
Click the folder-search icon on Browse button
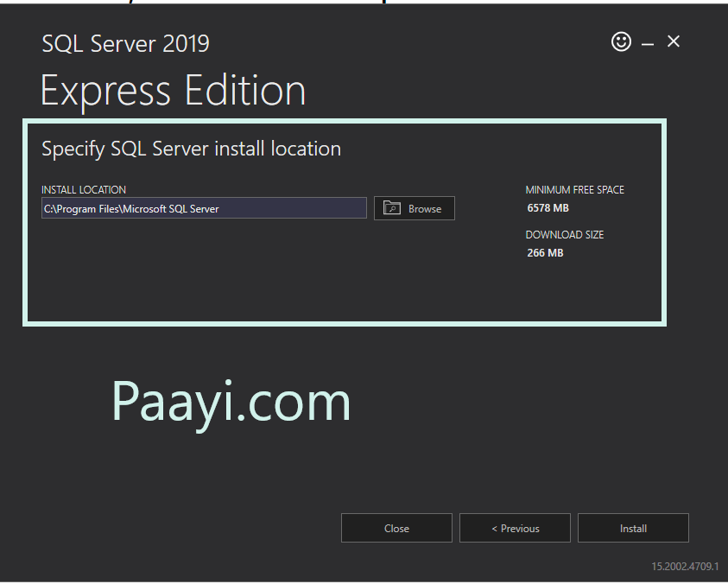393,207
